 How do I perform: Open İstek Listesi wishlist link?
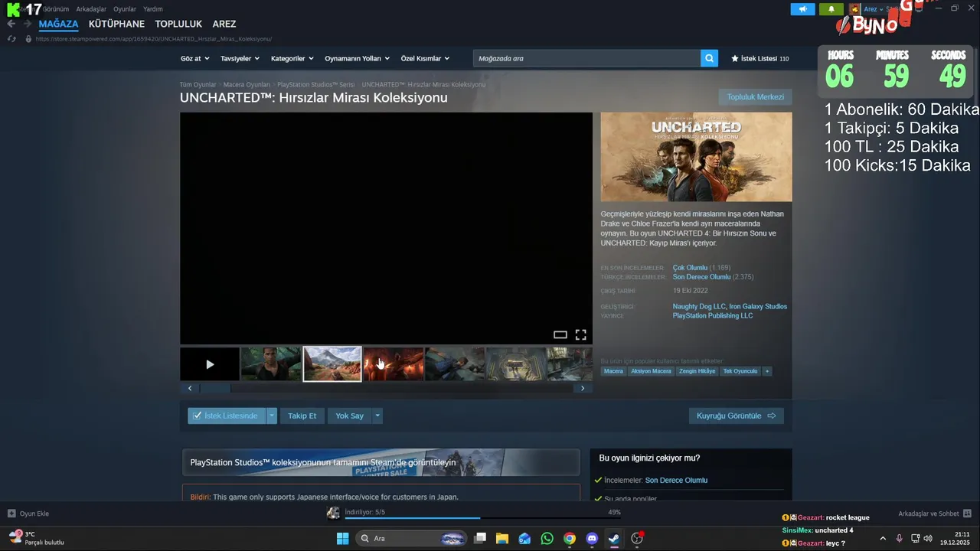[x=759, y=58]
